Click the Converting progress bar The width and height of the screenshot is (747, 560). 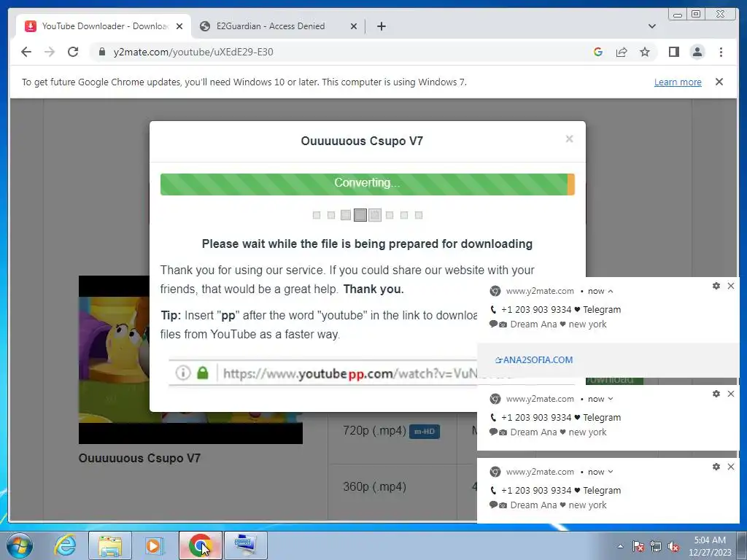coord(368,184)
